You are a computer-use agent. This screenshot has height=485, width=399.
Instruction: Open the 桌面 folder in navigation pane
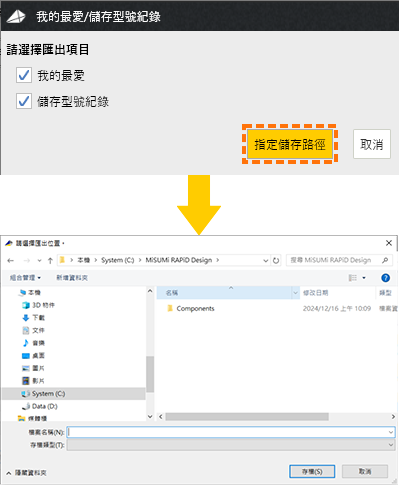(x=38, y=355)
